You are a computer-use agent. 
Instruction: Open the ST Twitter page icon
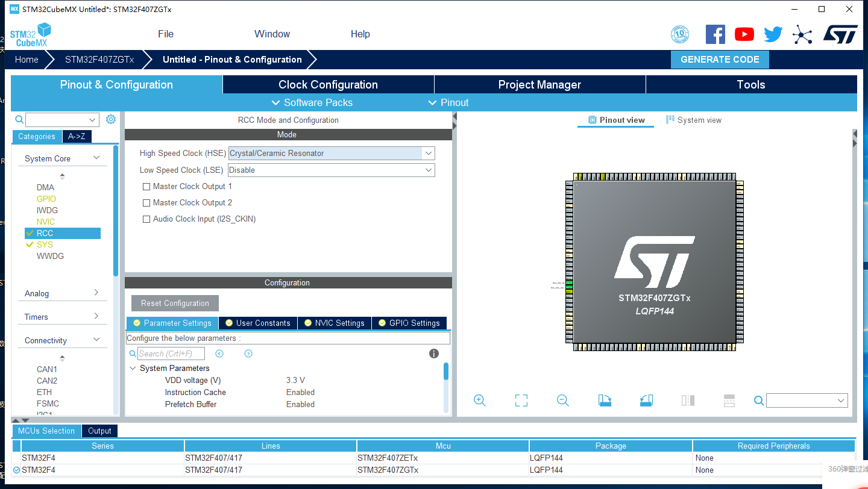point(773,34)
